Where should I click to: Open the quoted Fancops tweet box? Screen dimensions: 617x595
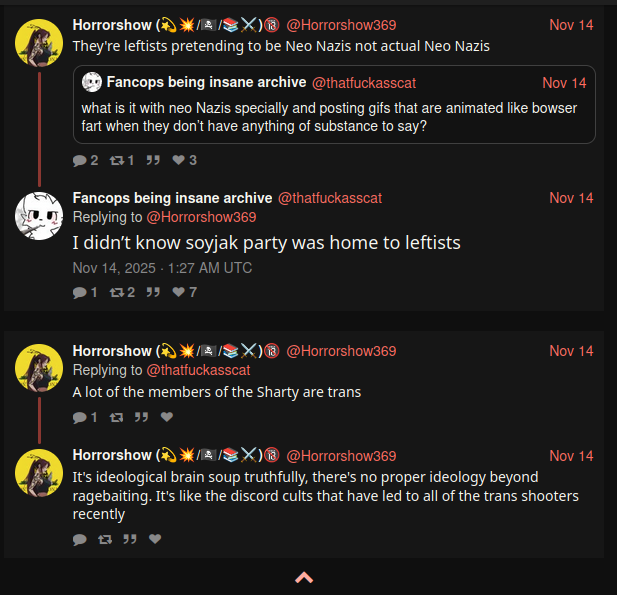pos(334,104)
